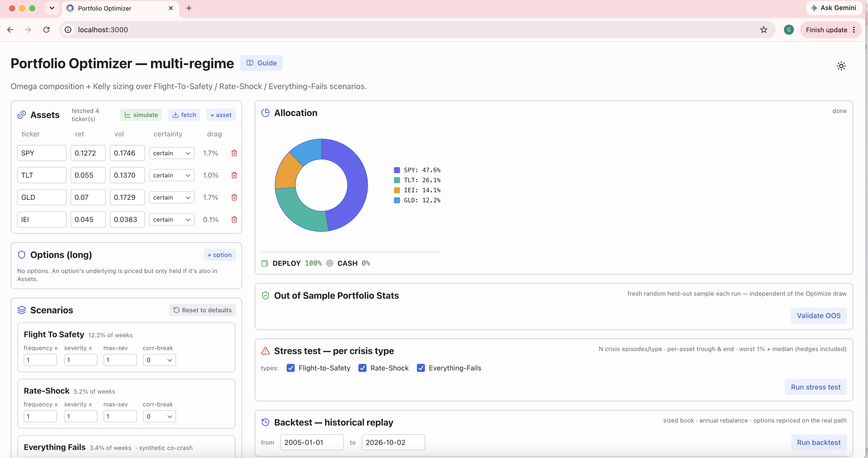Open a new browser tab

click(189, 8)
